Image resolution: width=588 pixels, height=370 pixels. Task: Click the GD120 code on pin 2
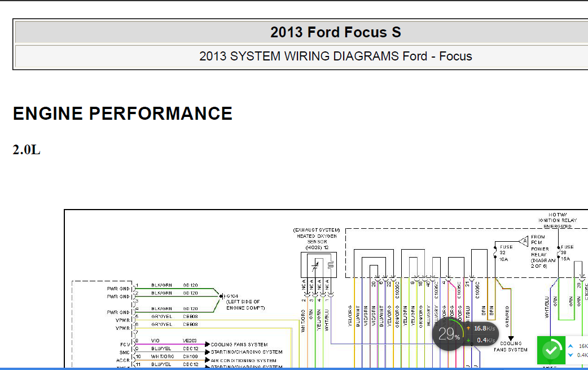[191, 293]
